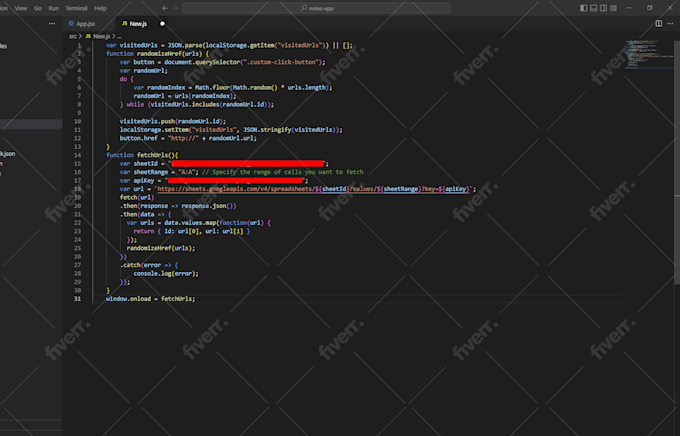
Task: Click 'visitedUrls.push(randomUrl.id);' line
Action: click(173, 121)
